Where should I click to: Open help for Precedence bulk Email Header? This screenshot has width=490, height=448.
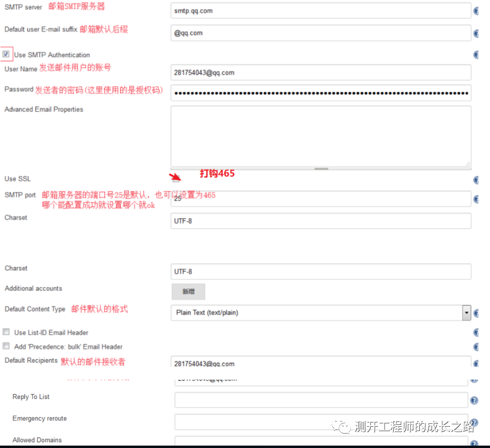click(x=476, y=347)
